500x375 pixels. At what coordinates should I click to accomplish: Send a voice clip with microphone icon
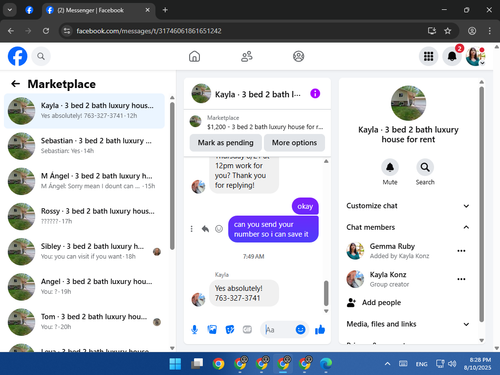pyautogui.click(x=194, y=330)
